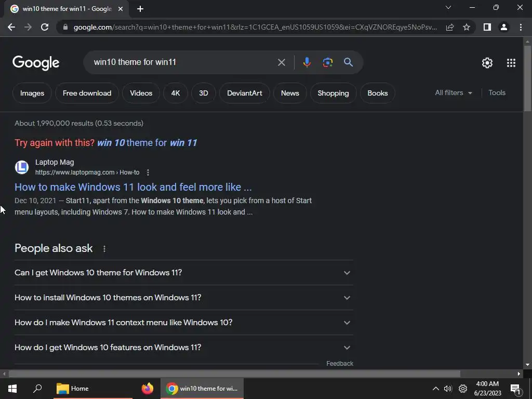Reload the current page
This screenshot has height=399, width=532.
tap(45, 27)
